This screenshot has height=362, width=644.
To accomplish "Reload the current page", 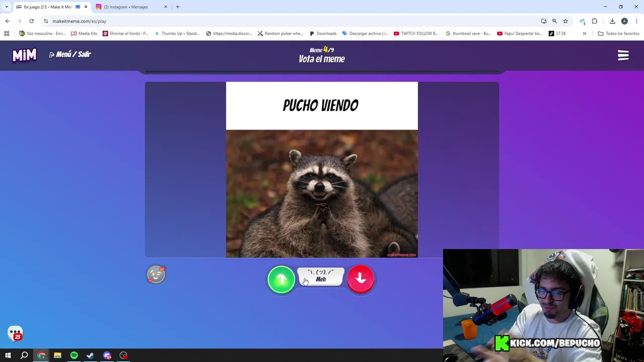I will (31, 21).
